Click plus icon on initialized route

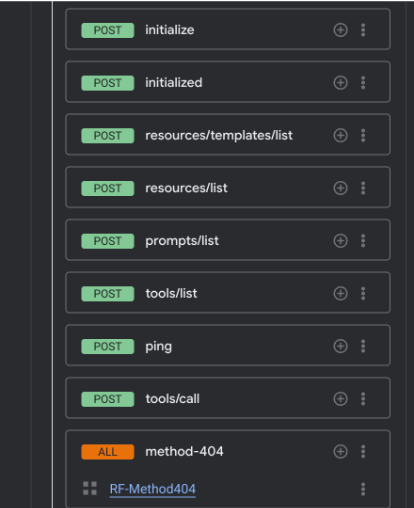tap(340, 83)
